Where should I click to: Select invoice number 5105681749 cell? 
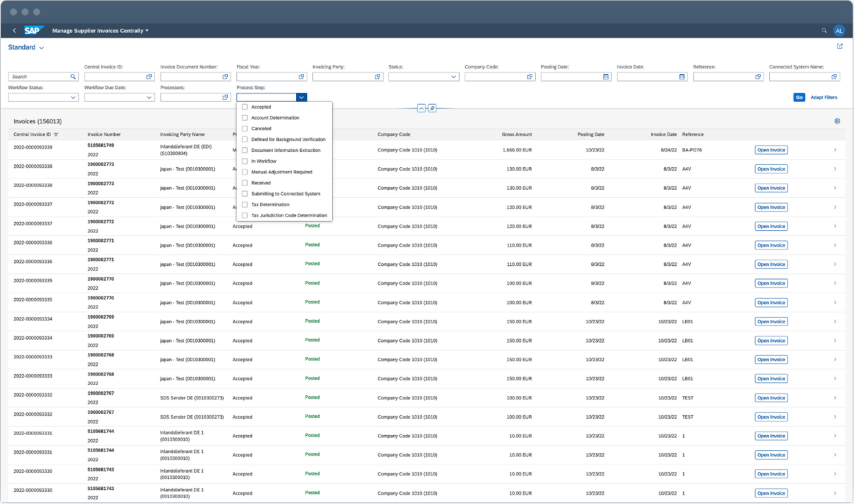coord(101,145)
